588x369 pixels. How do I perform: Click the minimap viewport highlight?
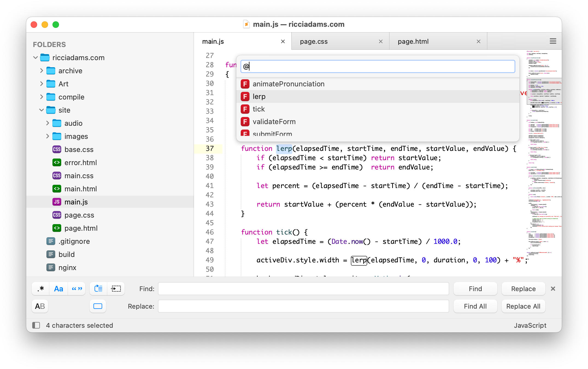tap(544, 91)
